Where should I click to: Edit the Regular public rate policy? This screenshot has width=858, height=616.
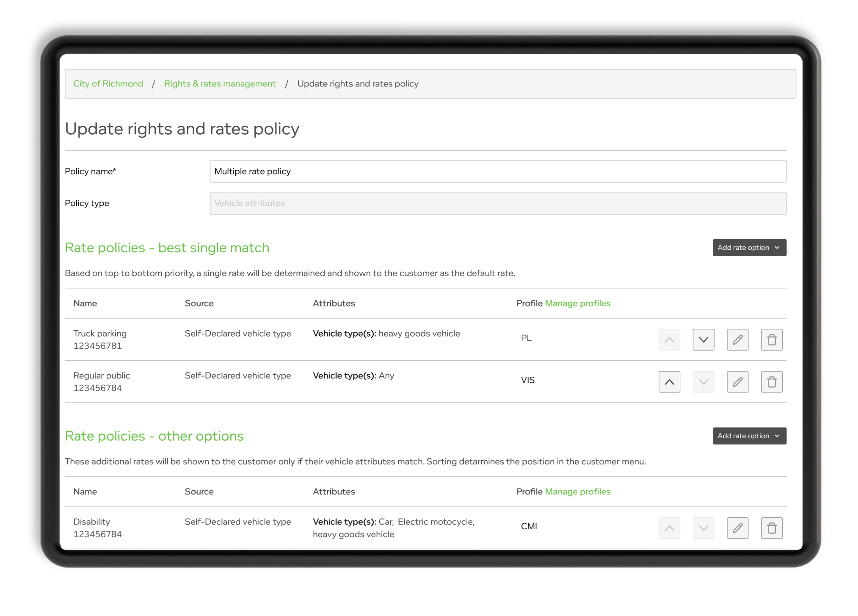tap(737, 381)
